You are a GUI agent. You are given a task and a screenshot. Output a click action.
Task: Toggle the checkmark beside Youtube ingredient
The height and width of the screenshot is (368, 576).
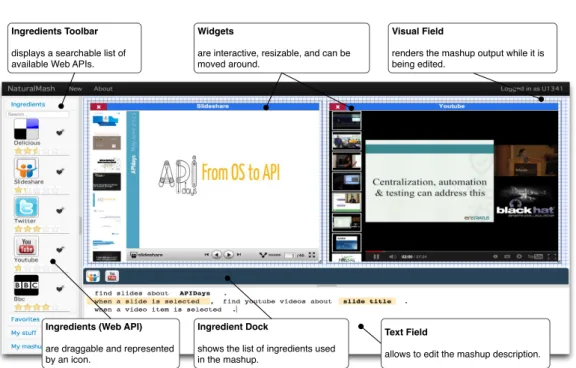(60, 249)
